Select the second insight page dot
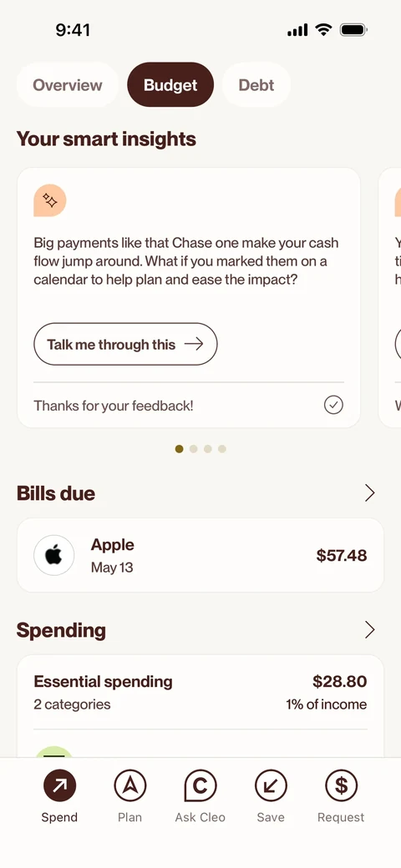401x868 pixels. point(193,449)
